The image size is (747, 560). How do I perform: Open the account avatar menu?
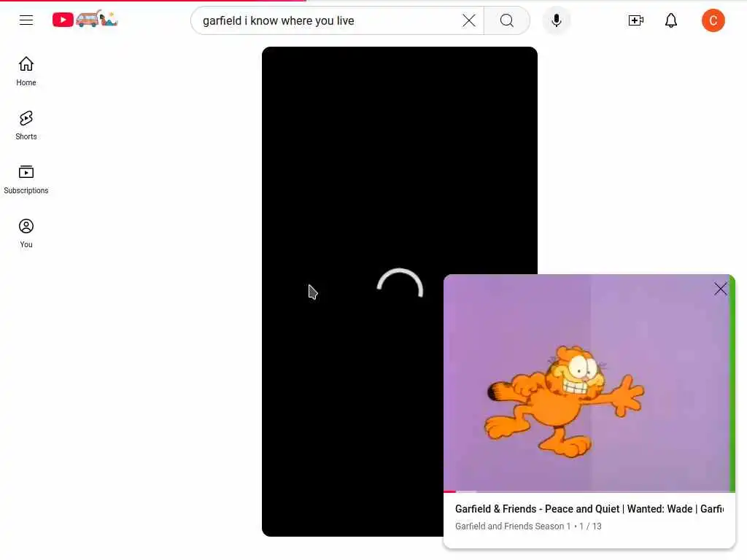tap(713, 20)
